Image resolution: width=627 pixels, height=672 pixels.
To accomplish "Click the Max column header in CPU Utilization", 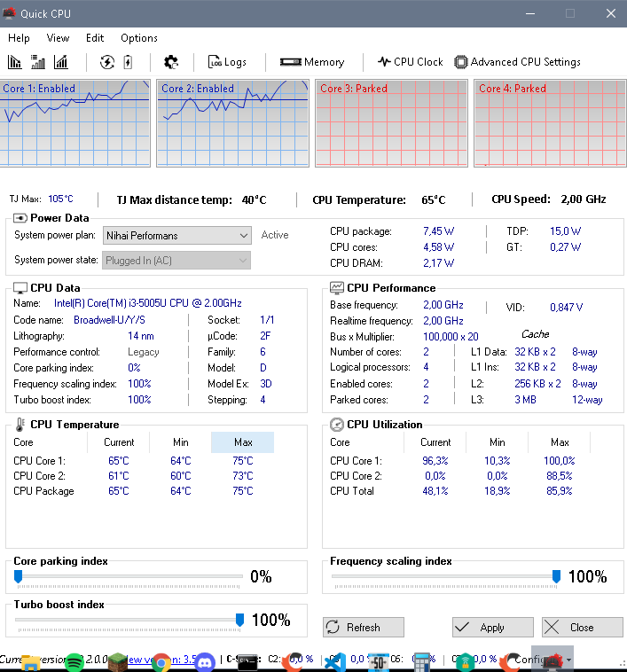I will click(x=560, y=442).
